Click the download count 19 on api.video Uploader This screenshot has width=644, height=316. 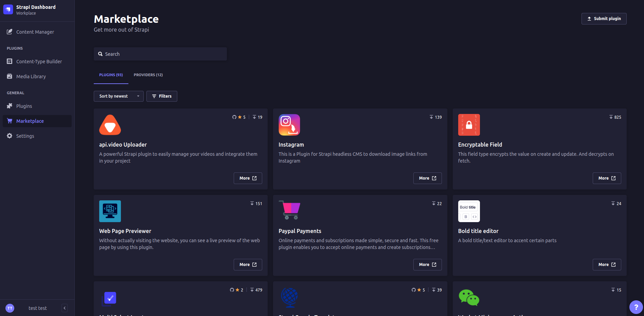click(x=257, y=117)
